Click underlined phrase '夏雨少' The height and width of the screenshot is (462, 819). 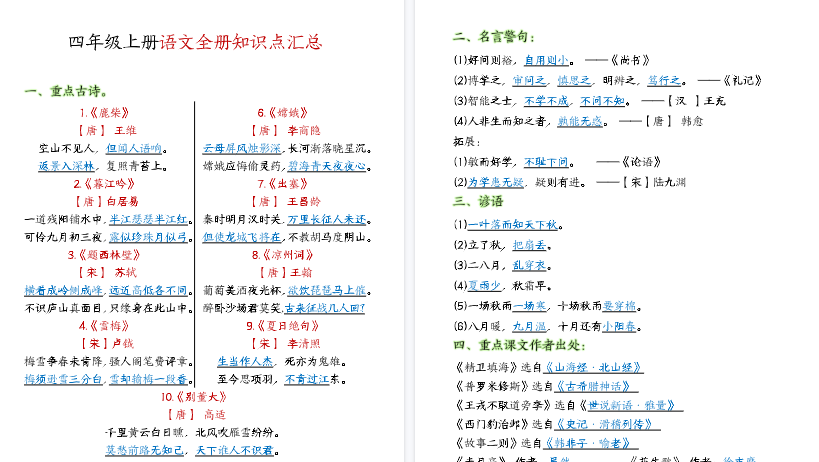[485, 286]
